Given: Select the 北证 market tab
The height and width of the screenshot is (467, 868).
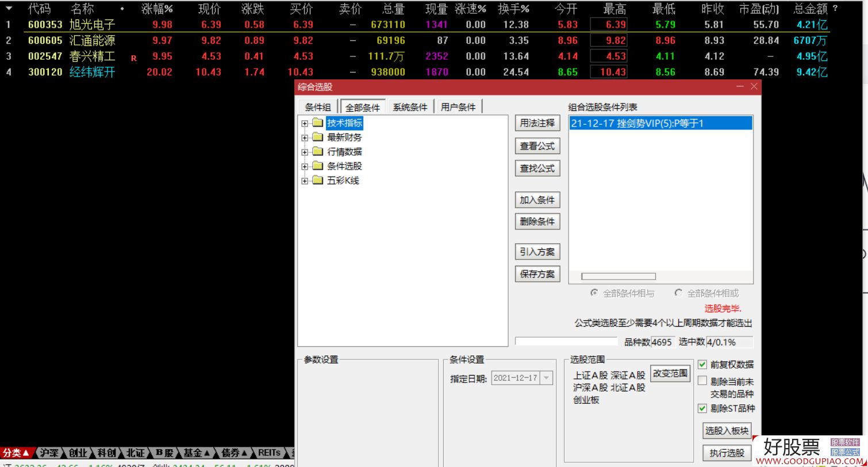Looking at the screenshot, I should point(136,453).
